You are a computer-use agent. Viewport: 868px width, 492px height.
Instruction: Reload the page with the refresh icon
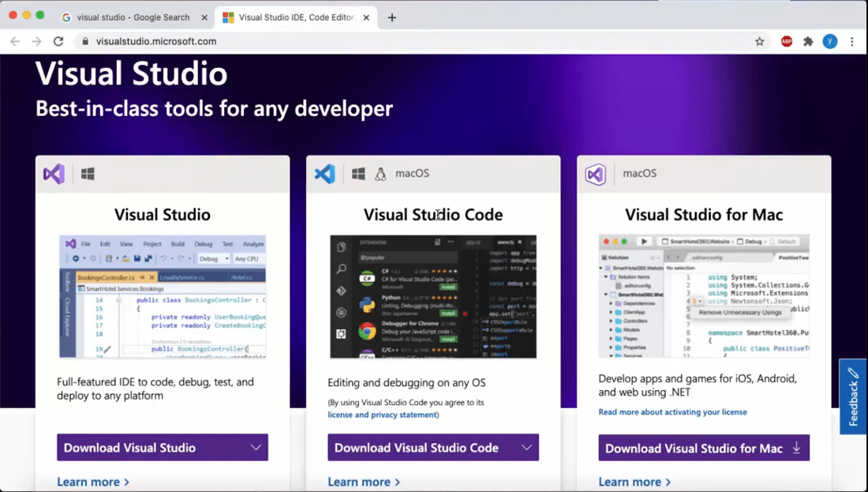coord(58,42)
